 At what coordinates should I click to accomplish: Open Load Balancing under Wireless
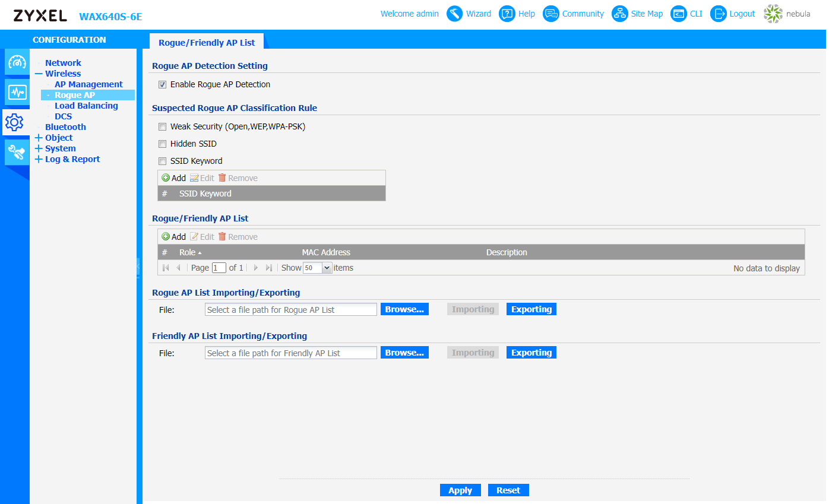pos(86,106)
